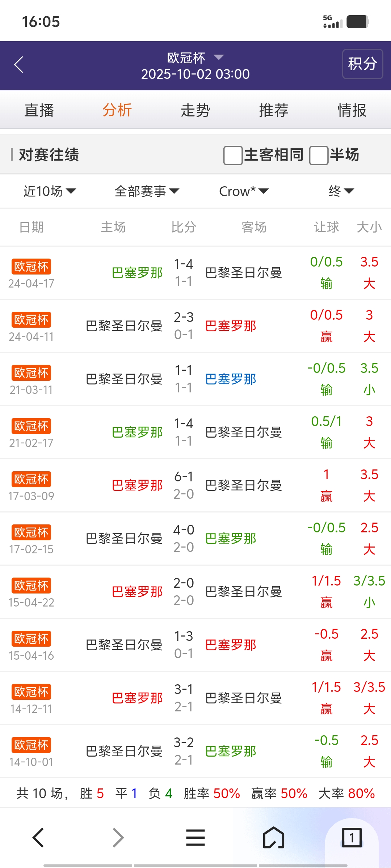Image resolution: width=391 pixels, height=868 pixels.
Task: Open the browser tab counter icon
Action: coord(352,838)
